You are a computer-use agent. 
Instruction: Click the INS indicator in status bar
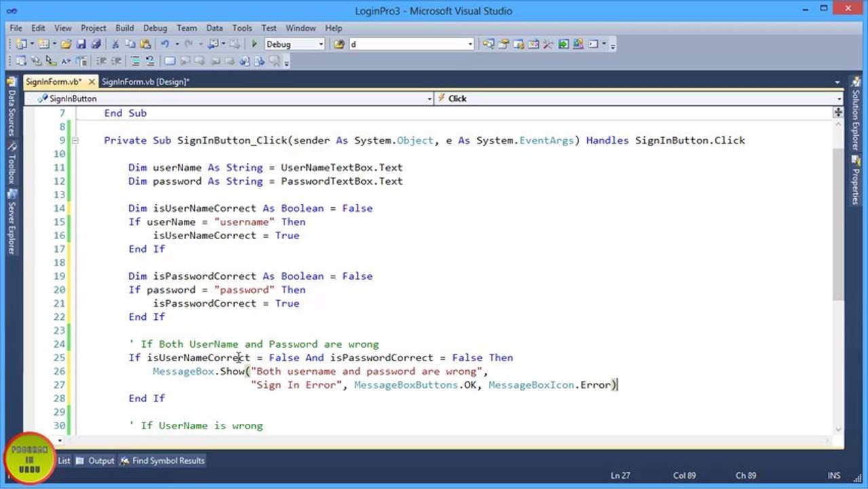[x=834, y=475]
